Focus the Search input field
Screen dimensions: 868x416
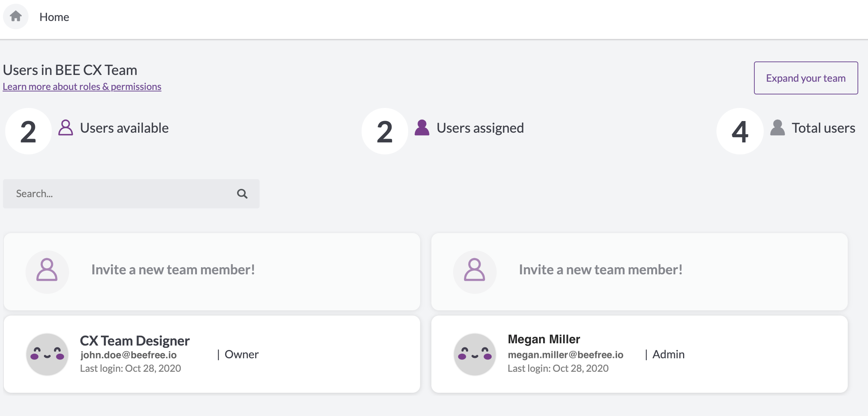coord(131,194)
